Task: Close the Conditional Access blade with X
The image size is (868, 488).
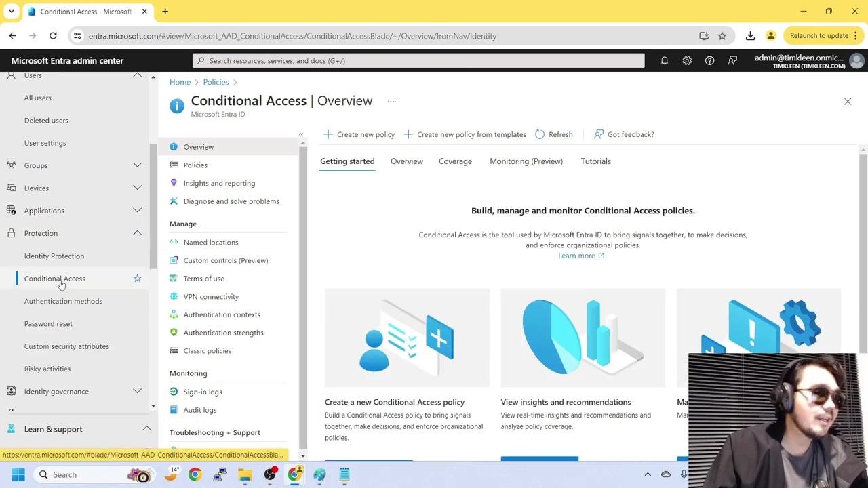Action: tap(848, 102)
